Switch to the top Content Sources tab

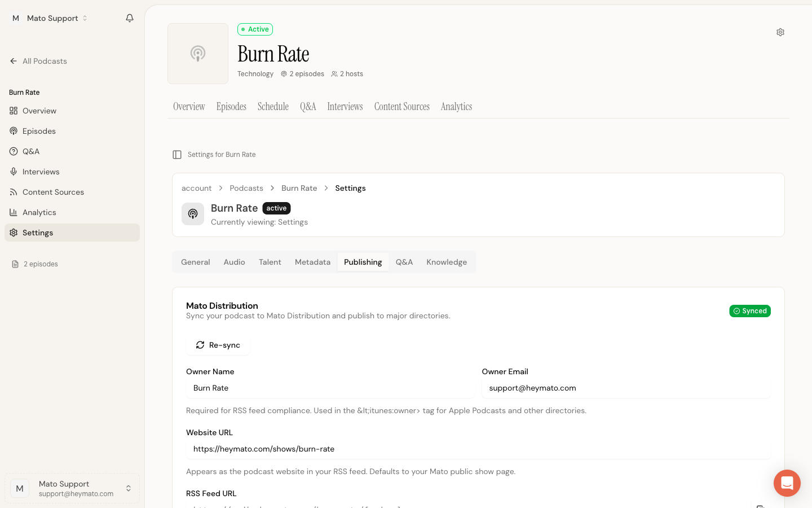point(402,107)
